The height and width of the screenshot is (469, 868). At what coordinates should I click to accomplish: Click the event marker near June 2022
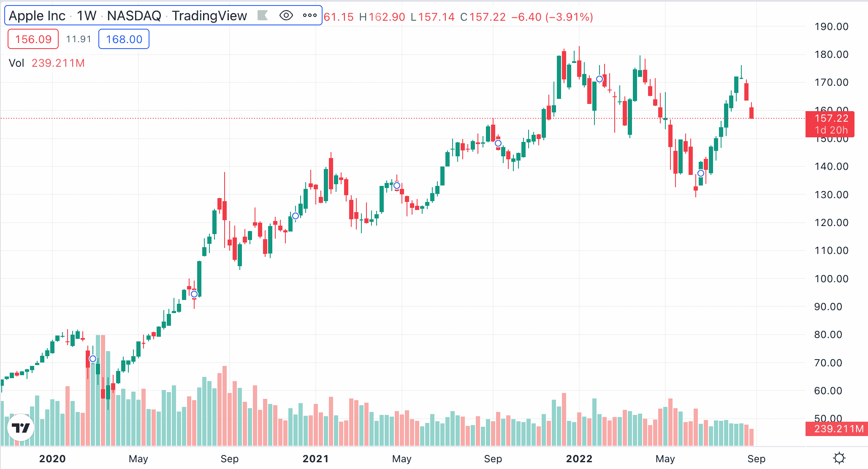click(701, 173)
